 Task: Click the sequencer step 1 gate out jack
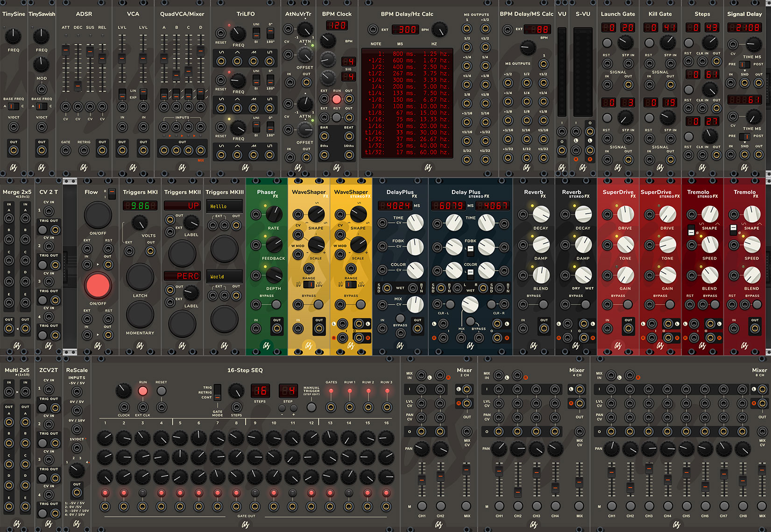click(x=105, y=506)
